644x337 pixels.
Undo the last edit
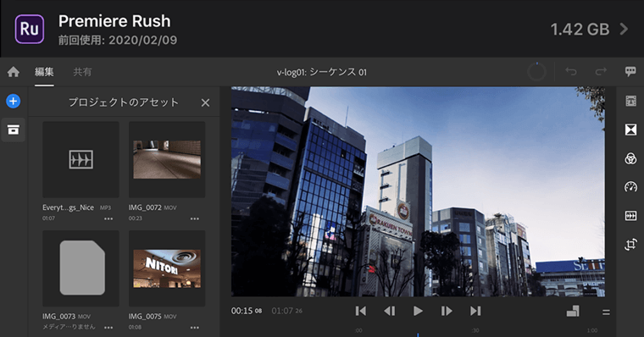point(571,71)
